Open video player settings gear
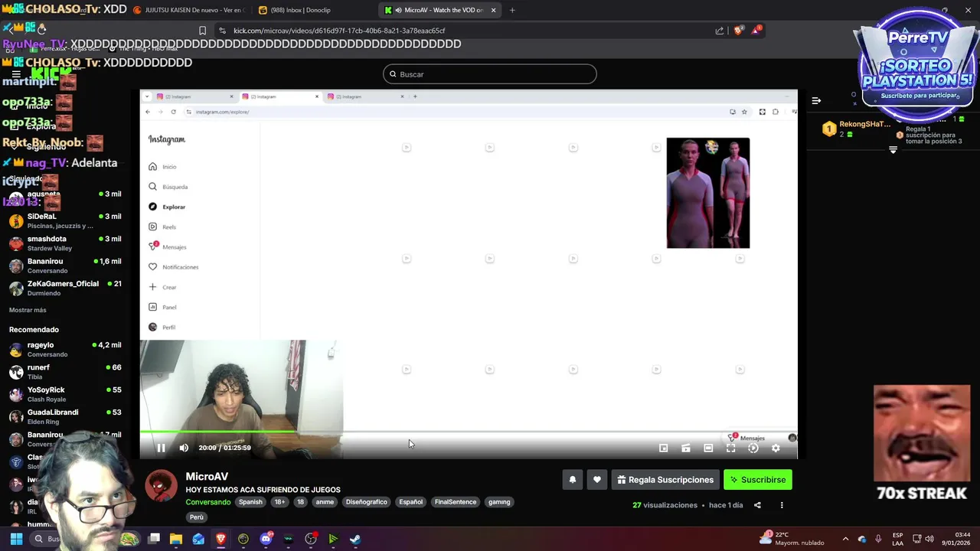 (x=776, y=448)
